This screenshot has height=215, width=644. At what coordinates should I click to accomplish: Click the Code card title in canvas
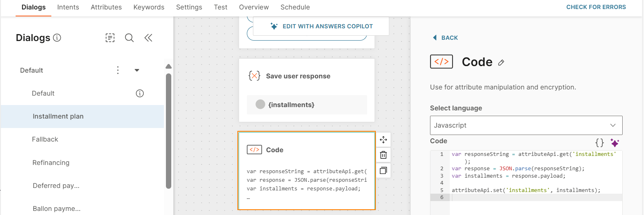[x=275, y=150]
